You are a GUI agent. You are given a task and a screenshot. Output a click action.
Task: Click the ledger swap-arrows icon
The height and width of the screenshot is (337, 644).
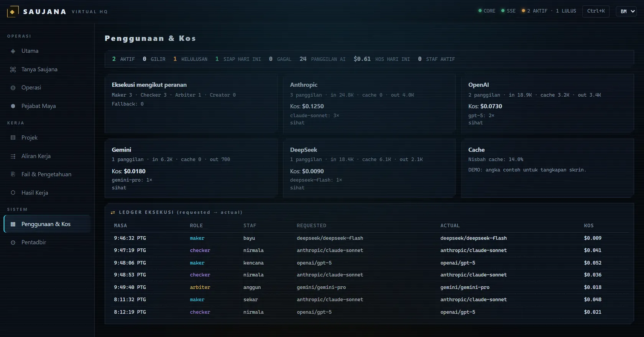[x=113, y=212]
